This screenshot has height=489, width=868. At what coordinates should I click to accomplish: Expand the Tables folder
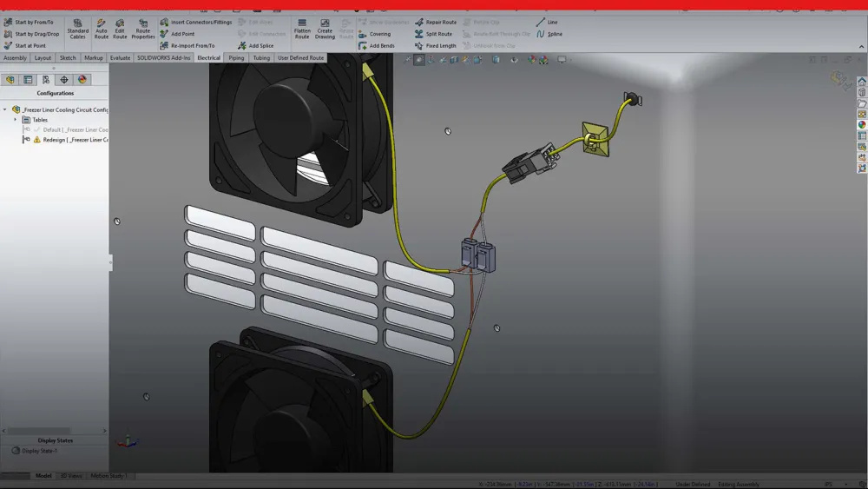tap(15, 120)
